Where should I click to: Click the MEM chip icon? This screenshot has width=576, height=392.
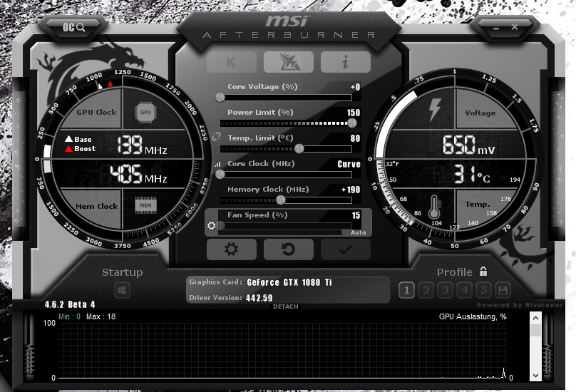click(x=145, y=206)
